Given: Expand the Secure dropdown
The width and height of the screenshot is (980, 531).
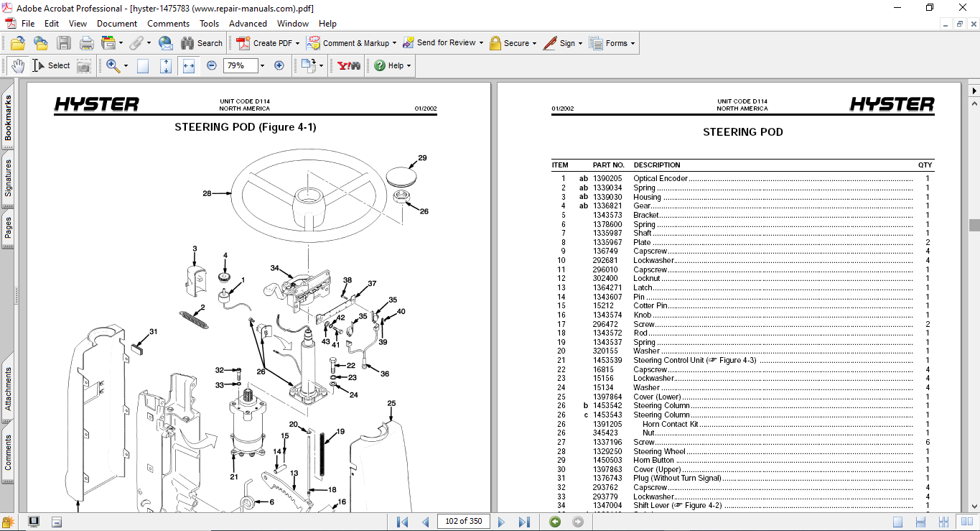Looking at the screenshot, I should (535, 43).
